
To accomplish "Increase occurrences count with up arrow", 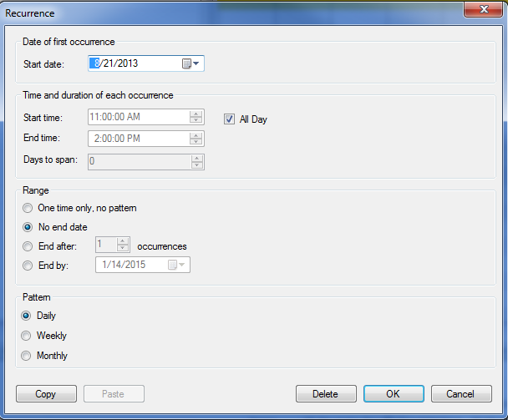I will (x=123, y=241).
